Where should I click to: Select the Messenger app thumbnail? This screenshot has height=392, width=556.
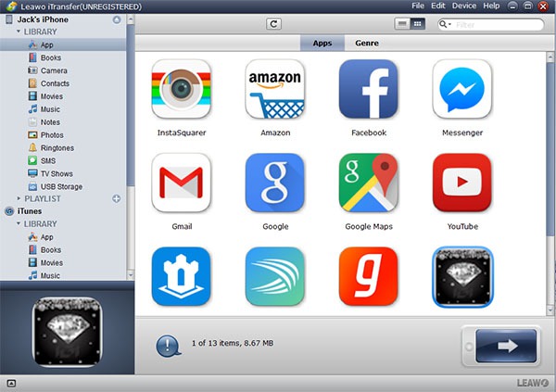coord(462,90)
